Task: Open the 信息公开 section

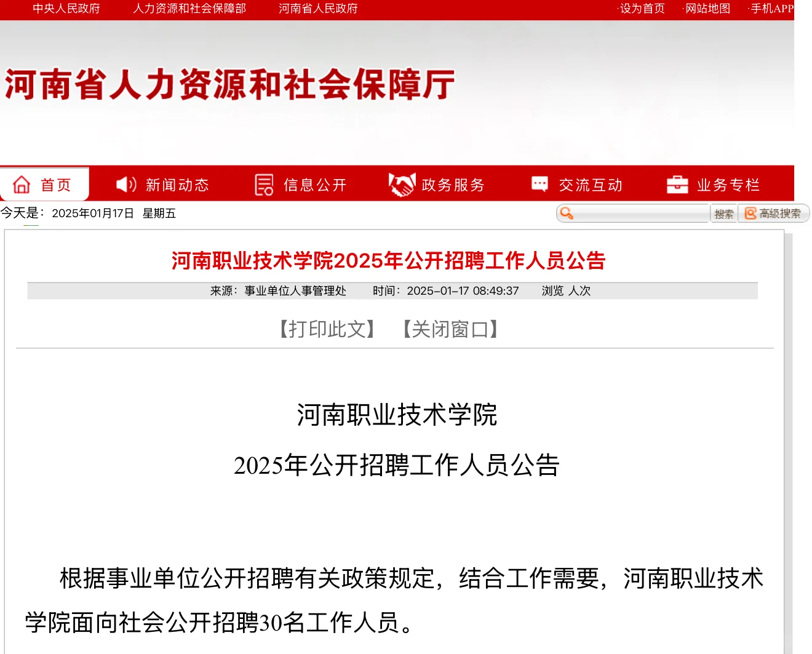Action: tap(314, 185)
